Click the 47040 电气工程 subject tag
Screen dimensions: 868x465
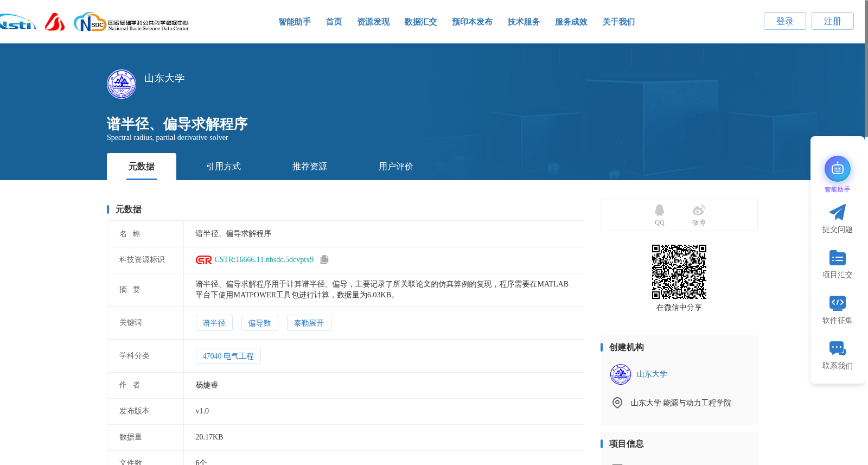pyautogui.click(x=228, y=356)
